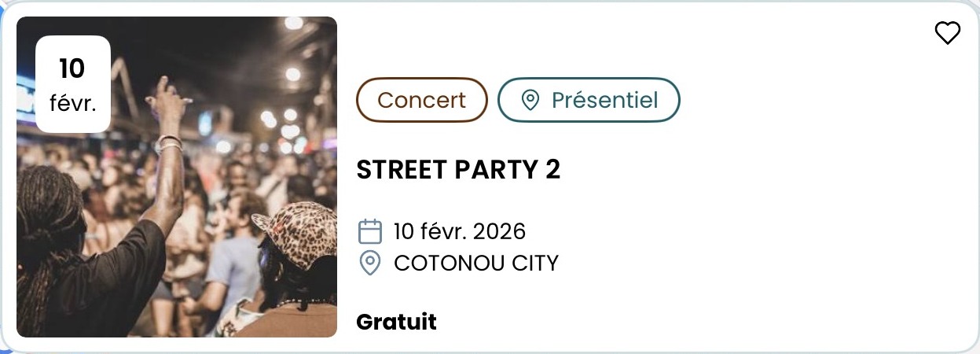This screenshot has height=354, width=980.
Task: Click the calendar icon beside the date
Action: click(x=369, y=231)
